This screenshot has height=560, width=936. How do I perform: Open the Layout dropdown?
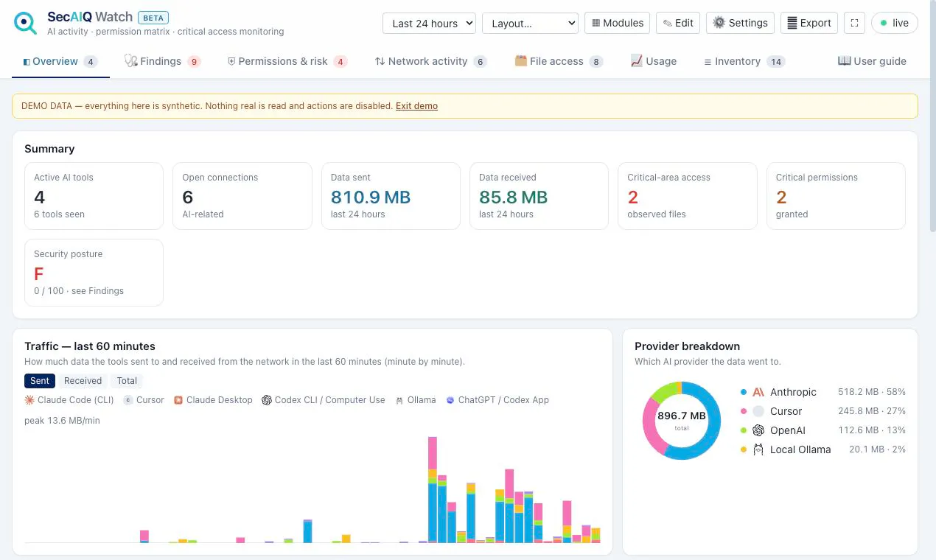coord(530,23)
